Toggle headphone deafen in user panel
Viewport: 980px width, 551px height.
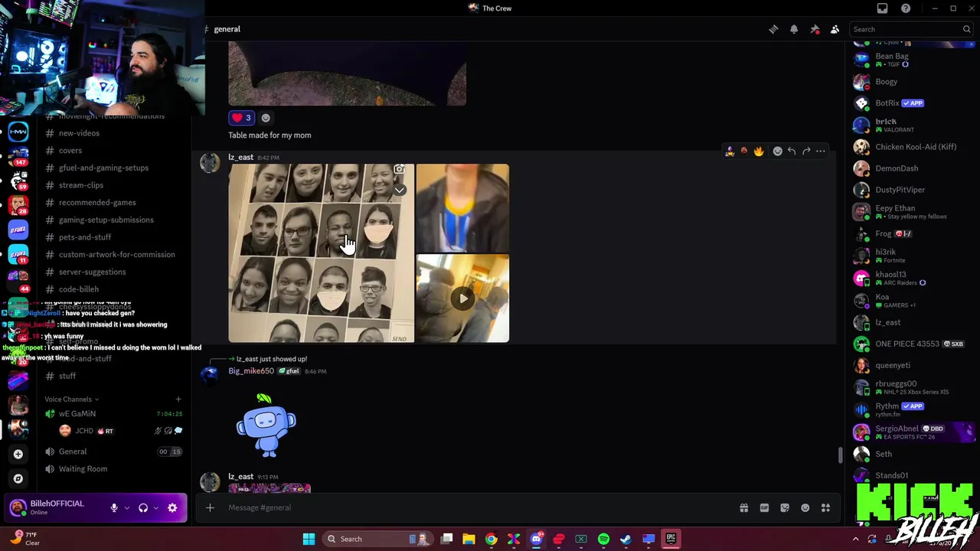tap(143, 508)
